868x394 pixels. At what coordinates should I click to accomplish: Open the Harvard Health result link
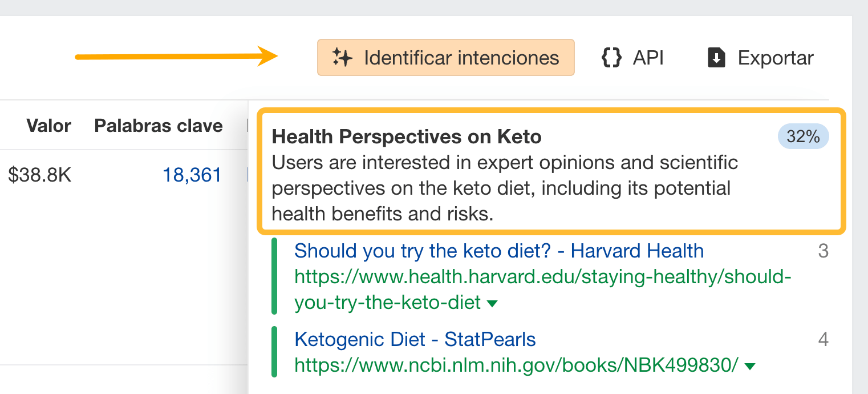click(498, 251)
